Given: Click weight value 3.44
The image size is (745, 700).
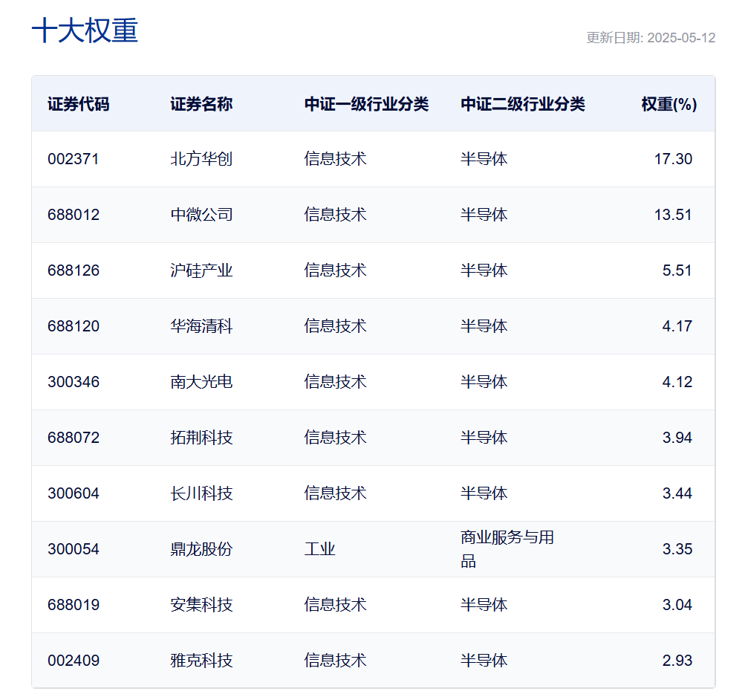Looking at the screenshot, I should pyautogui.click(x=677, y=493).
